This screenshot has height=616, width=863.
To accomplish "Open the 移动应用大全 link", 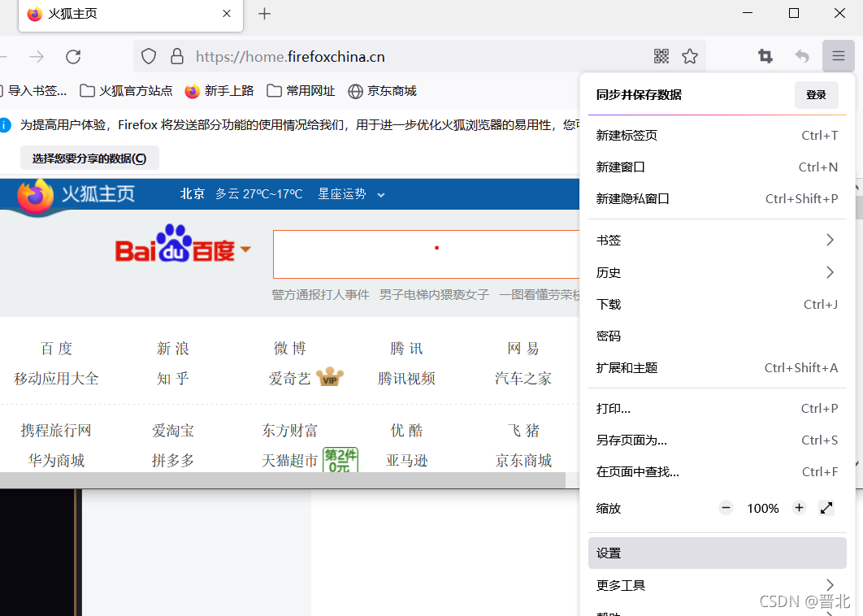I will pos(56,378).
